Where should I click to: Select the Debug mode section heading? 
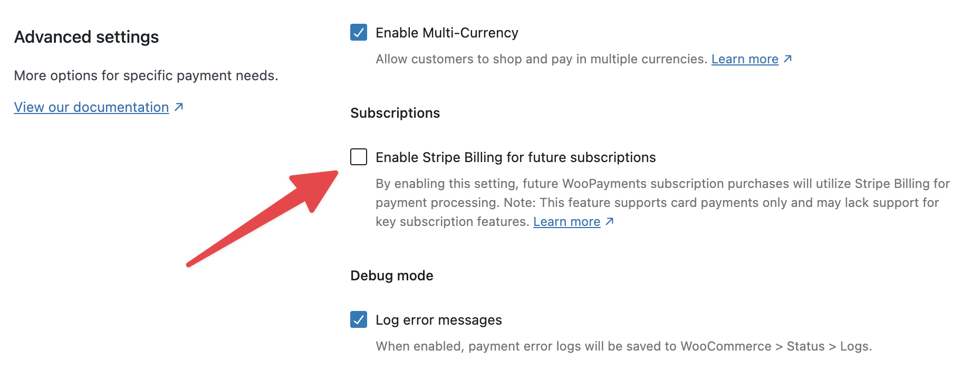coord(392,276)
